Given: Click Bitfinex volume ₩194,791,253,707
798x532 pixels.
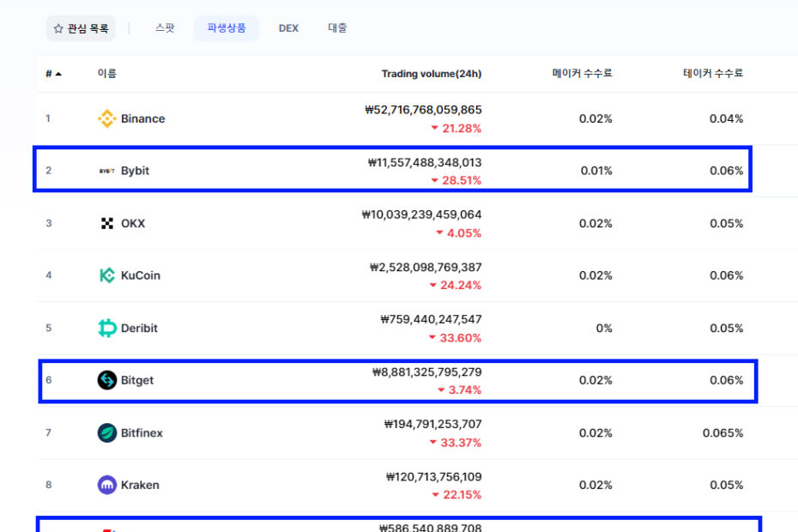Looking at the screenshot, I should (x=433, y=424).
